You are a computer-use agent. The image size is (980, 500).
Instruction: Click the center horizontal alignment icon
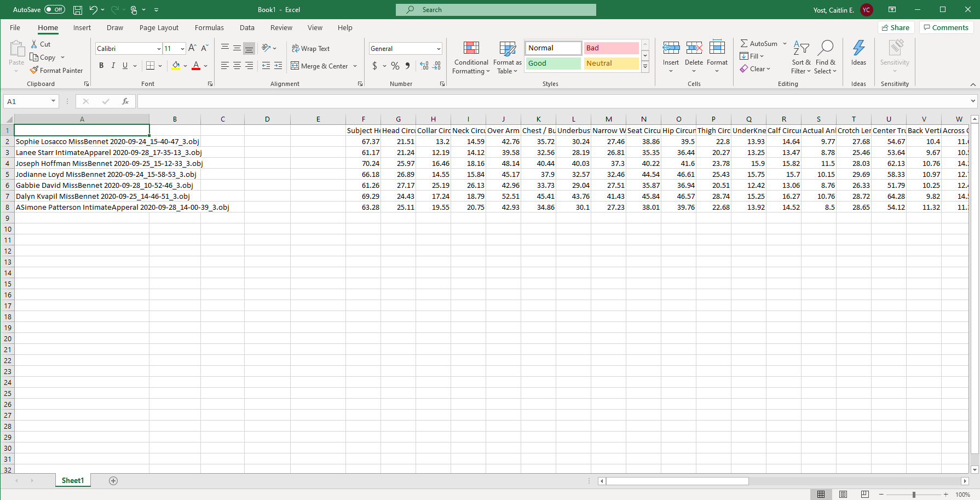[237, 66]
